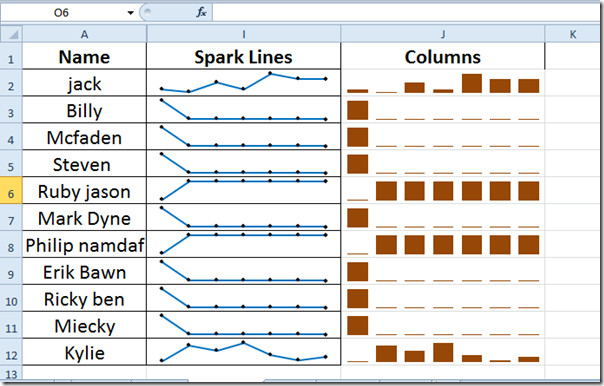Click jack's column sparkline cell
The image size is (604, 386).
point(443,83)
